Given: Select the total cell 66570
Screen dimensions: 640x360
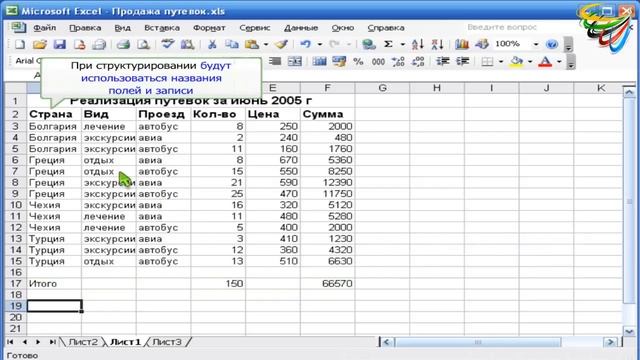Looking at the screenshot, I should pyautogui.click(x=327, y=283).
